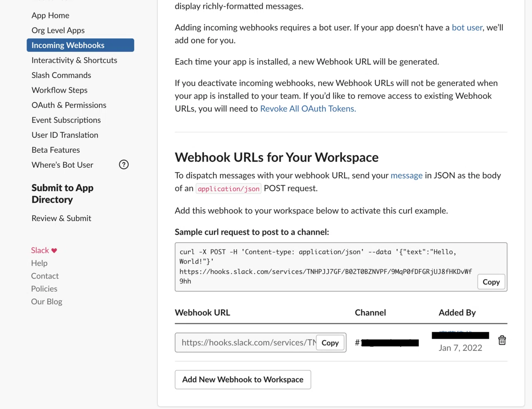Viewport: 532px width, 409px height.
Task: Copy the Webhook URL
Action: point(330,343)
